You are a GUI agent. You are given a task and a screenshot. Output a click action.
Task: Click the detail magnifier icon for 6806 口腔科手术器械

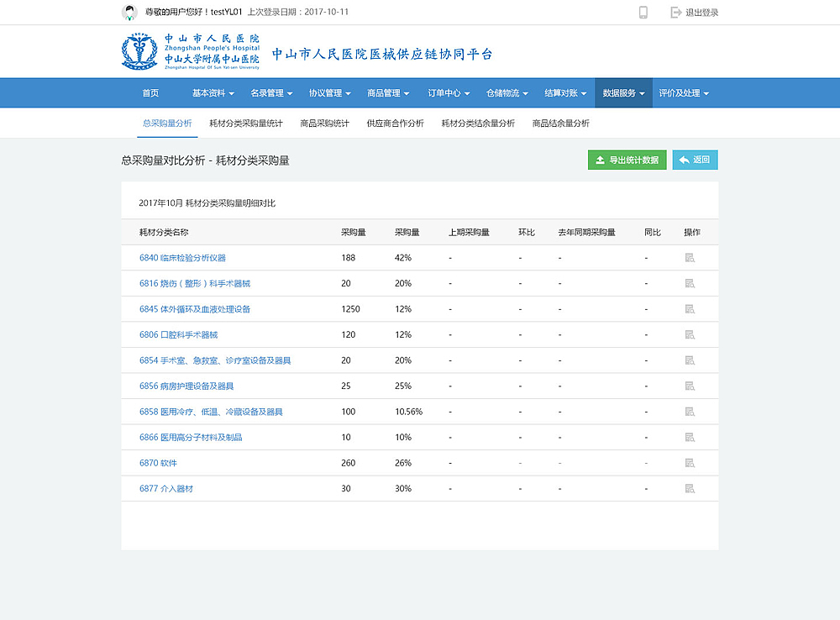point(690,334)
